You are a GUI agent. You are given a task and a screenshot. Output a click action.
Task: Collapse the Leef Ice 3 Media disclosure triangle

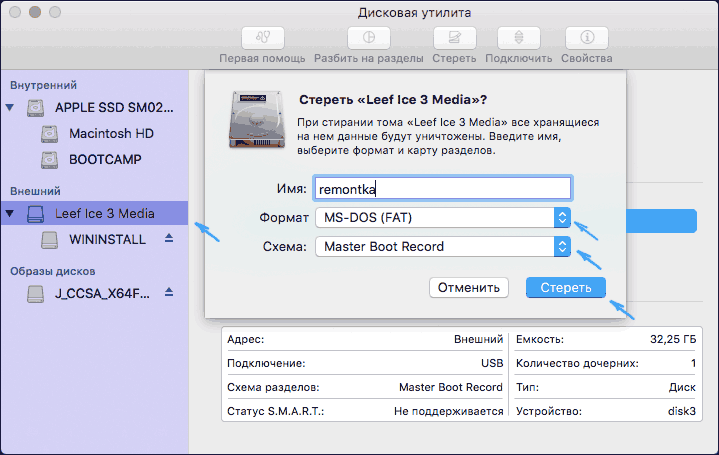11,213
